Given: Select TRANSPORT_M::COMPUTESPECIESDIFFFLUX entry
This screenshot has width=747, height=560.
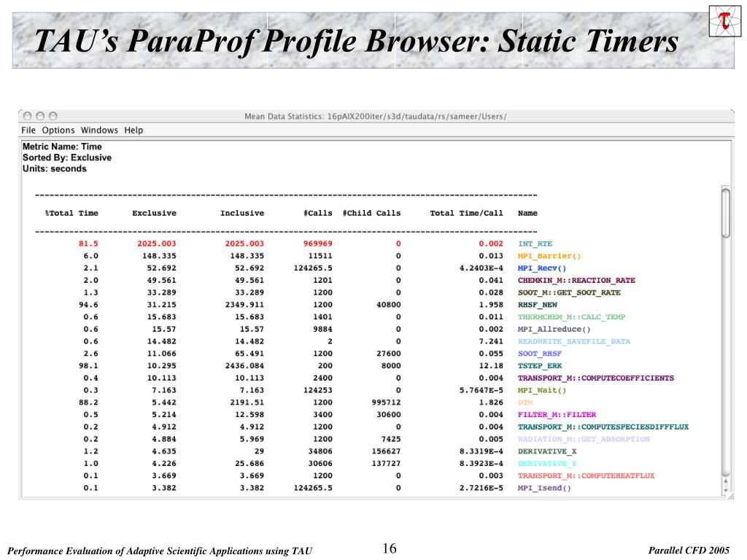Looking at the screenshot, I should tap(603, 427).
